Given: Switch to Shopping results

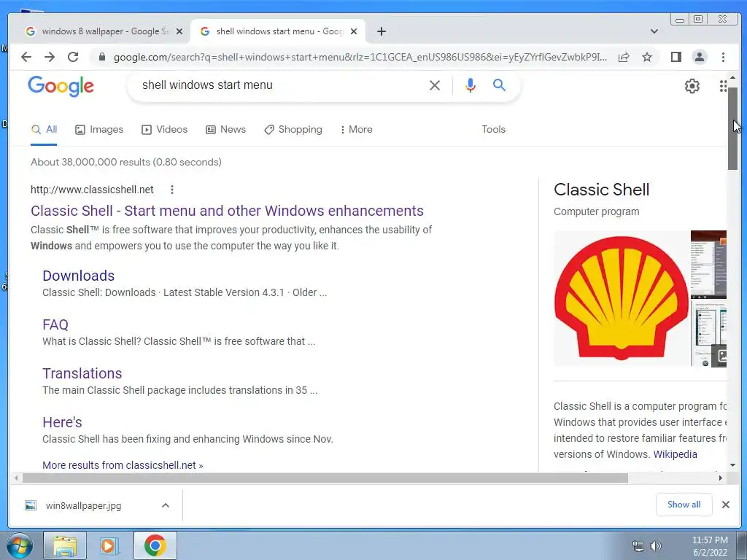Looking at the screenshot, I should (293, 130).
